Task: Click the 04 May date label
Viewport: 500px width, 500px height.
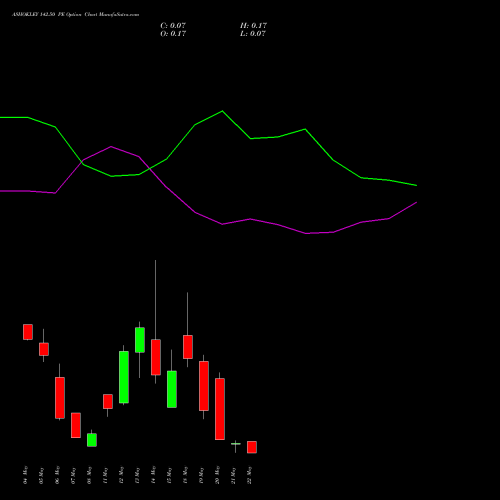Action: [x=26, y=475]
